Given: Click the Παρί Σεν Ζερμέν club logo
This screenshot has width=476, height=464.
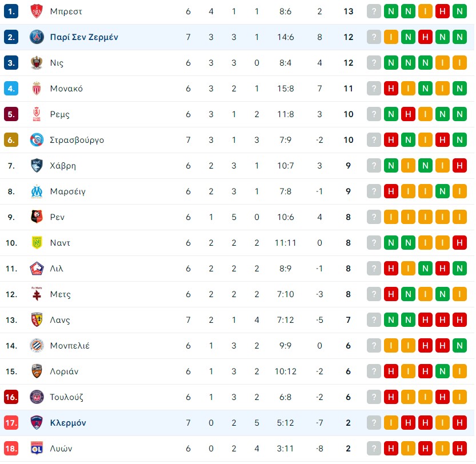Looking at the screenshot, I should 37,37.
